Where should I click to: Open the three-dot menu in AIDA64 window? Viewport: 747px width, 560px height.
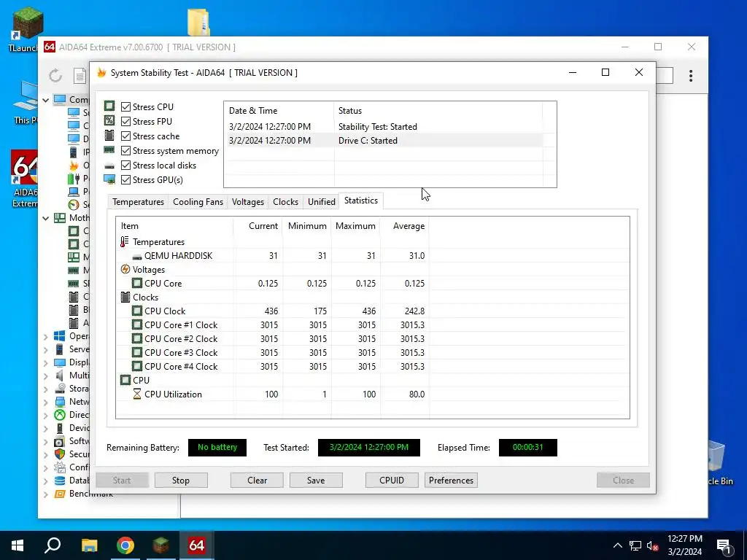click(x=691, y=76)
